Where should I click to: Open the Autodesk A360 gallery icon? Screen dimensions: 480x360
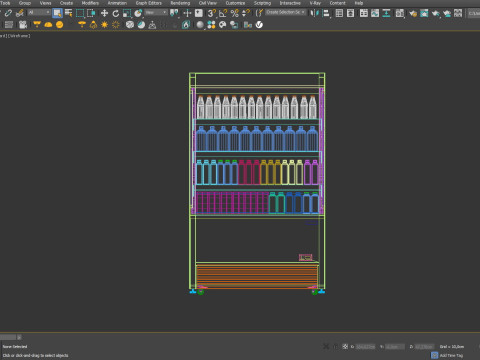click(x=458, y=13)
